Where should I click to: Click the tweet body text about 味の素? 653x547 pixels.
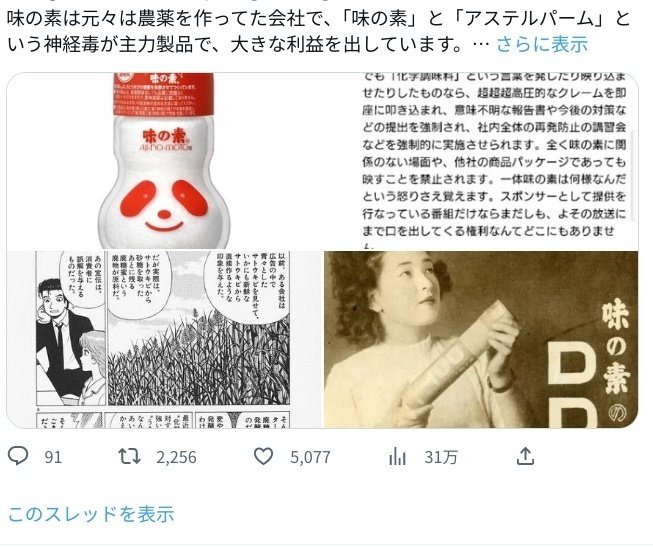319,32
